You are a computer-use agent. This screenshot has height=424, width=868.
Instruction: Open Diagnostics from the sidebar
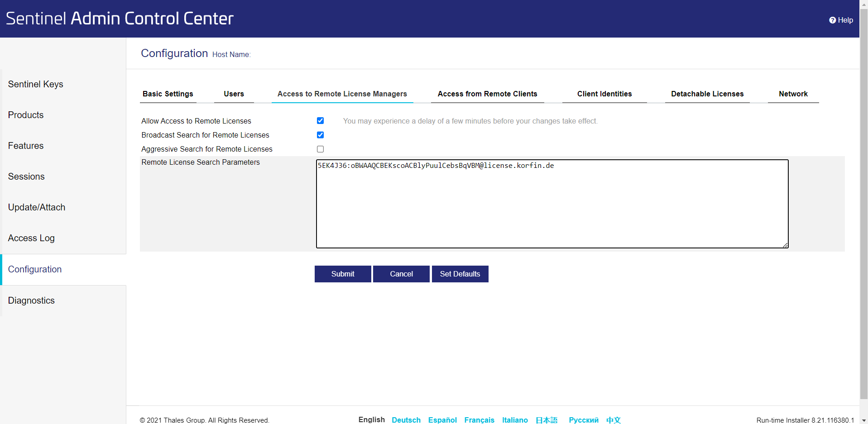click(31, 300)
